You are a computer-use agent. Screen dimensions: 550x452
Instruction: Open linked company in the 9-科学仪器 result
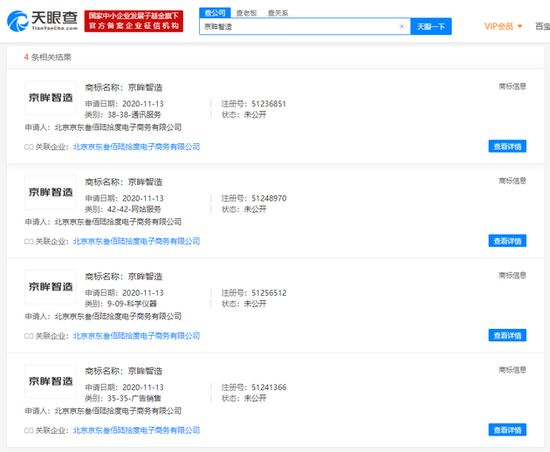[x=136, y=336]
